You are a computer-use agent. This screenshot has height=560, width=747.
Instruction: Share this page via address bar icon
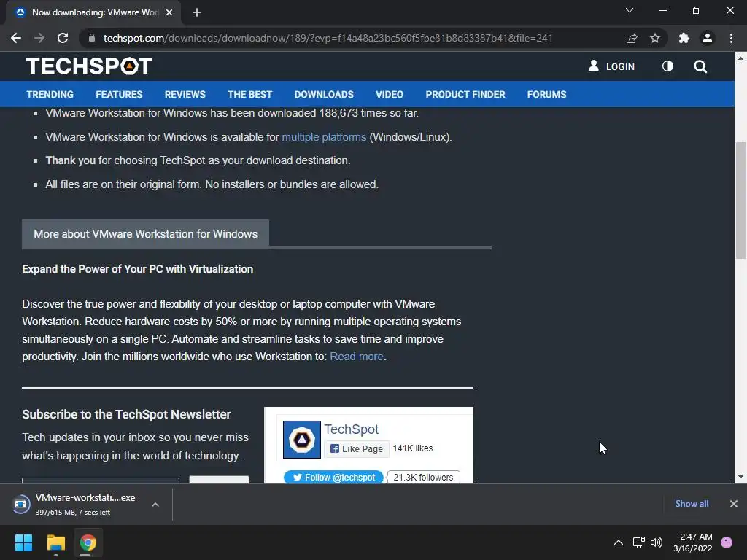click(632, 38)
